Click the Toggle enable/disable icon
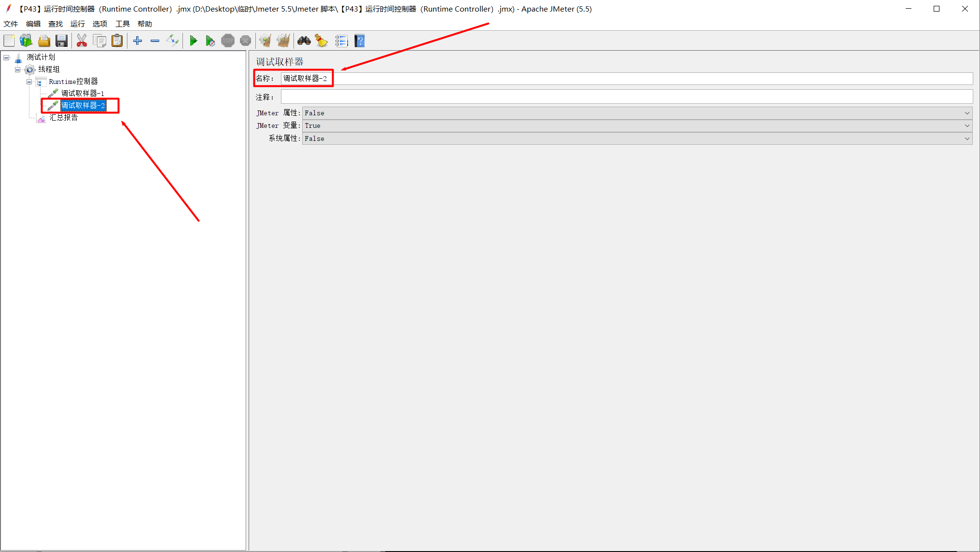980x552 pixels. [172, 41]
